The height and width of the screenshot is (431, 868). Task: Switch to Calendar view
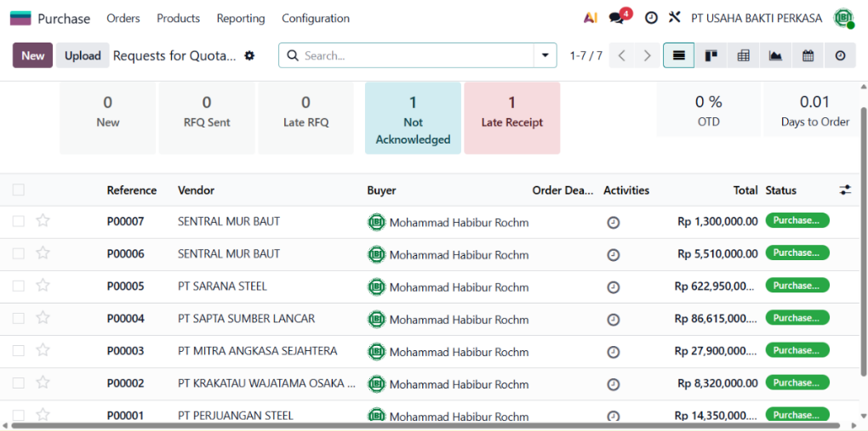click(808, 55)
